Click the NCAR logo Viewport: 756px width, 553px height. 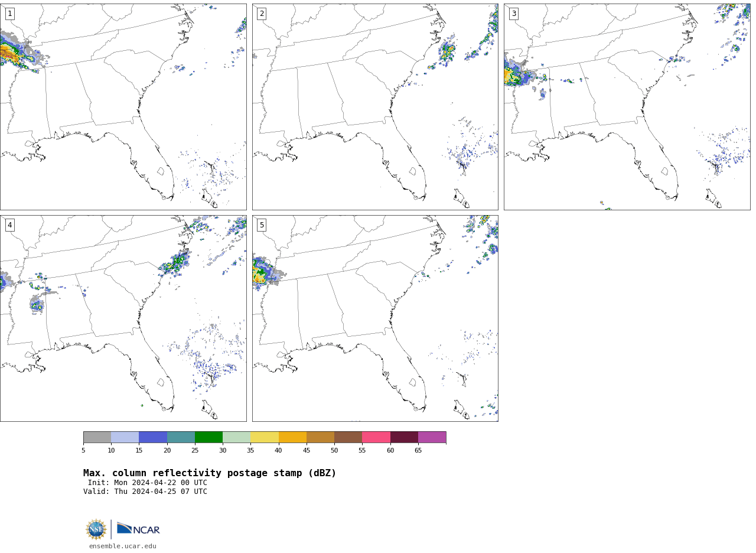pos(138,529)
